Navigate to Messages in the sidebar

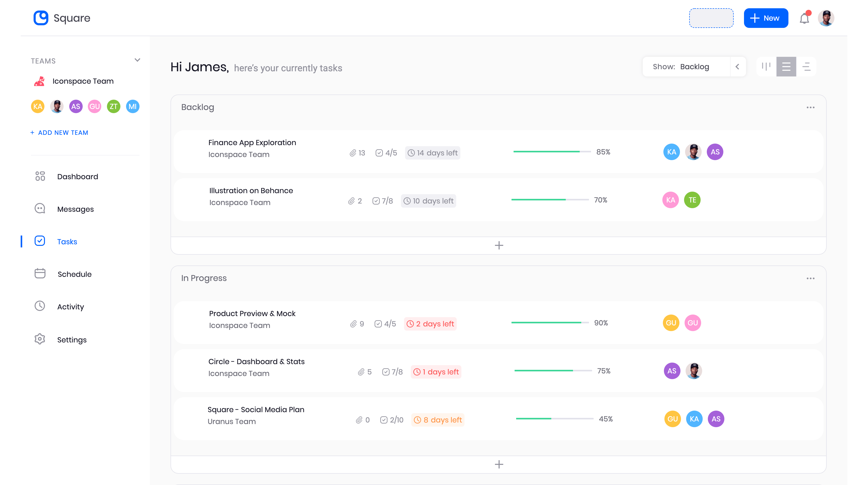tap(75, 209)
